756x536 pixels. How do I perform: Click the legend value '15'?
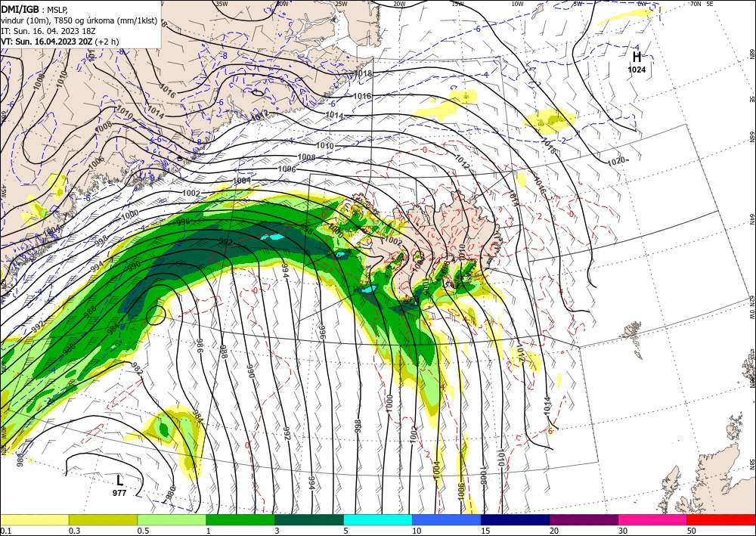click(x=485, y=531)
